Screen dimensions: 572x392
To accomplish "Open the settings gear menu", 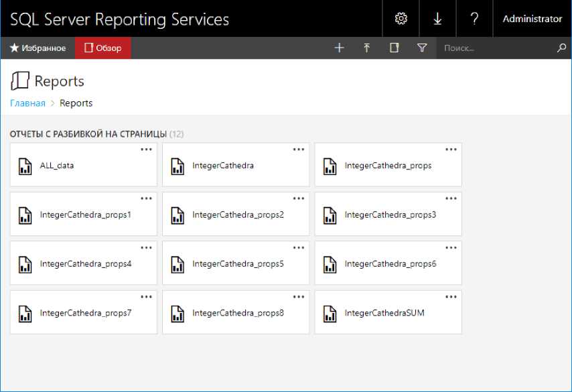I will click(x=401, y=19).
